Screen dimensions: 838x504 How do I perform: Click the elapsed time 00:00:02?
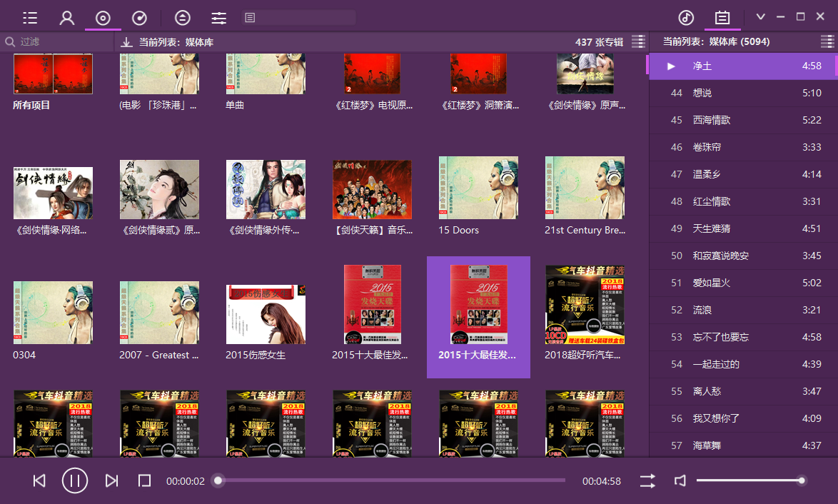[x=186, y=481]
